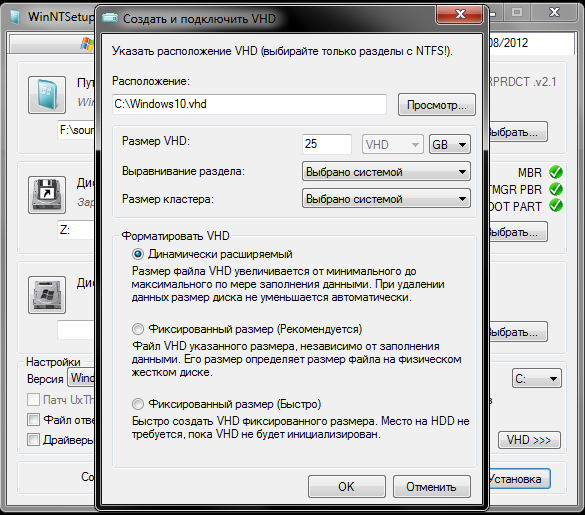Open the disabled VHD type dropdown
Screen dimensions: 585x515
392,144
